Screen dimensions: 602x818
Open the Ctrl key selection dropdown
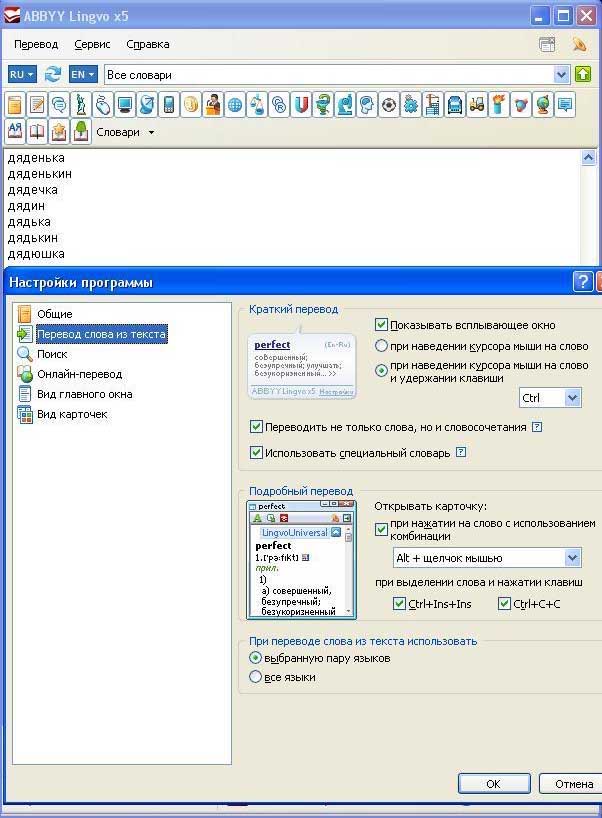[572, 398]
